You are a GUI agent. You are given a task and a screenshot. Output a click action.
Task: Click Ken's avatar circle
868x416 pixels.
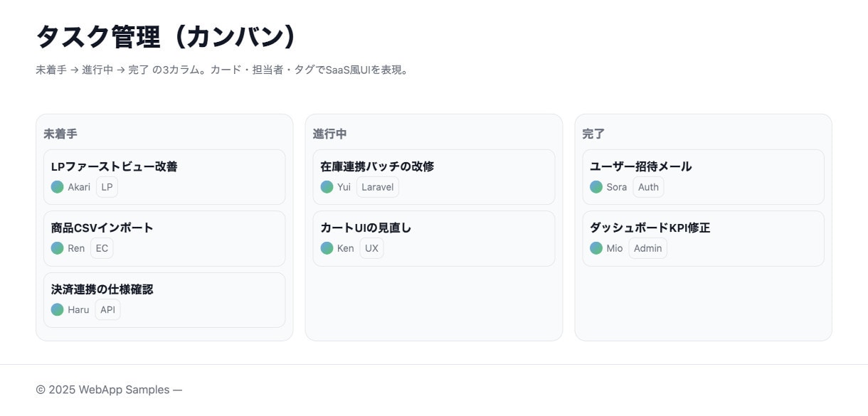pyautogui.click(x=327, y=248)
